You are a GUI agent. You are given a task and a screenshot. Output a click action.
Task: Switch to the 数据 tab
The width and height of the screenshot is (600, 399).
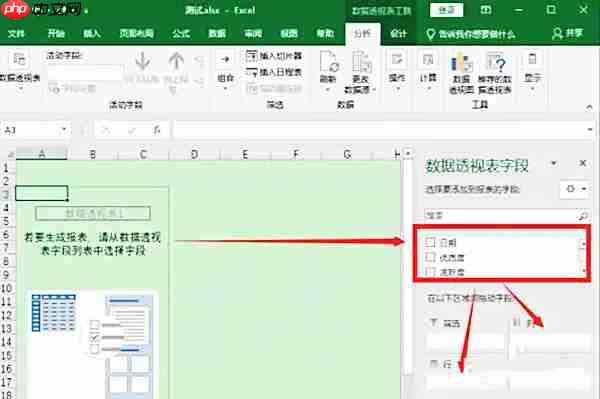coord(217,34)
